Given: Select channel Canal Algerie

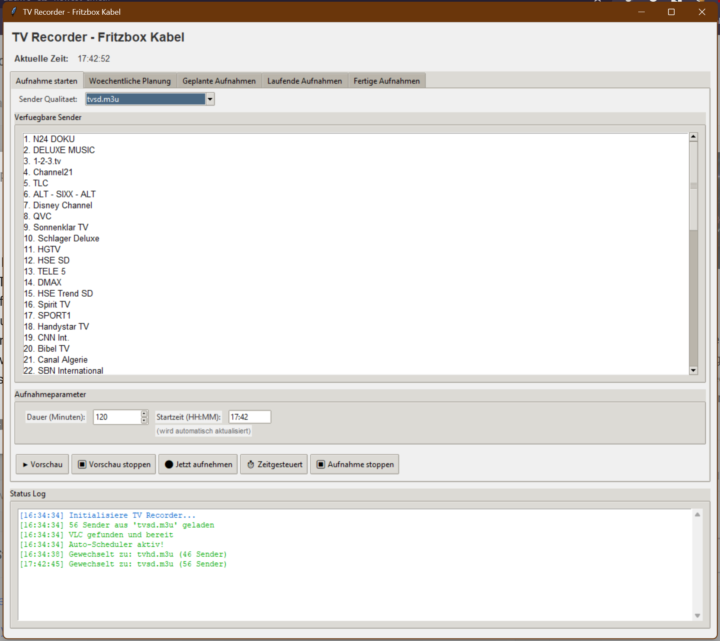Looking at the screenshot, I should coord(56,359).
